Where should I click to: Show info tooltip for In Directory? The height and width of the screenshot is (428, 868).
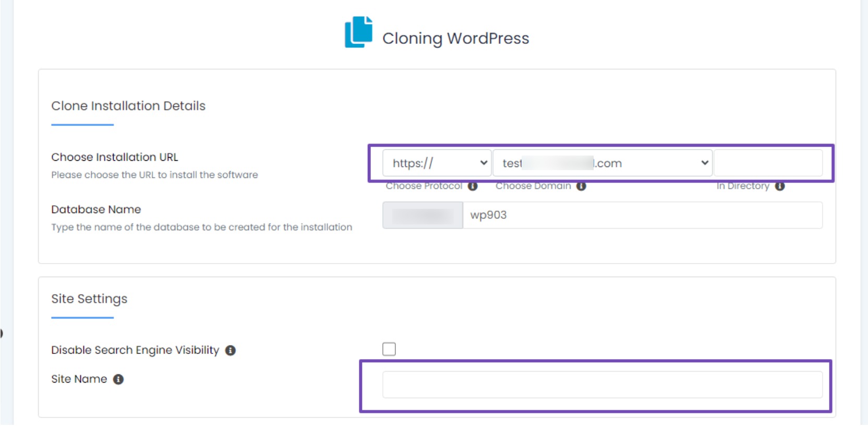tap(780, 186)
